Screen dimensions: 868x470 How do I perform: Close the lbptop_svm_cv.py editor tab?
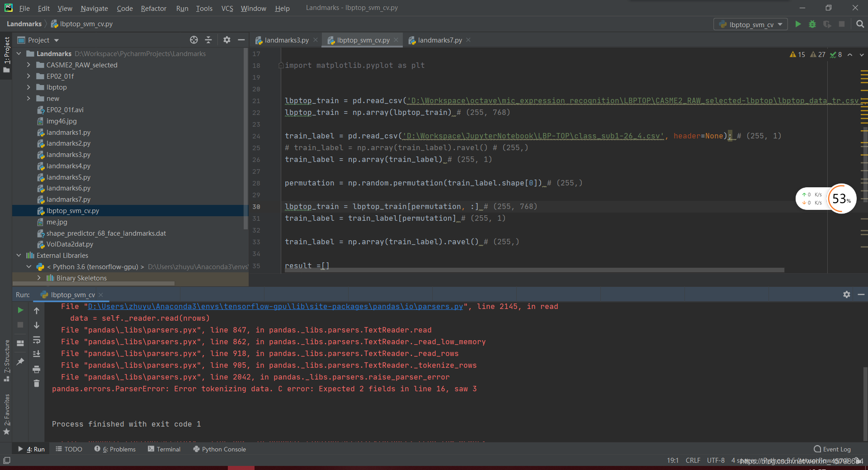396,40
